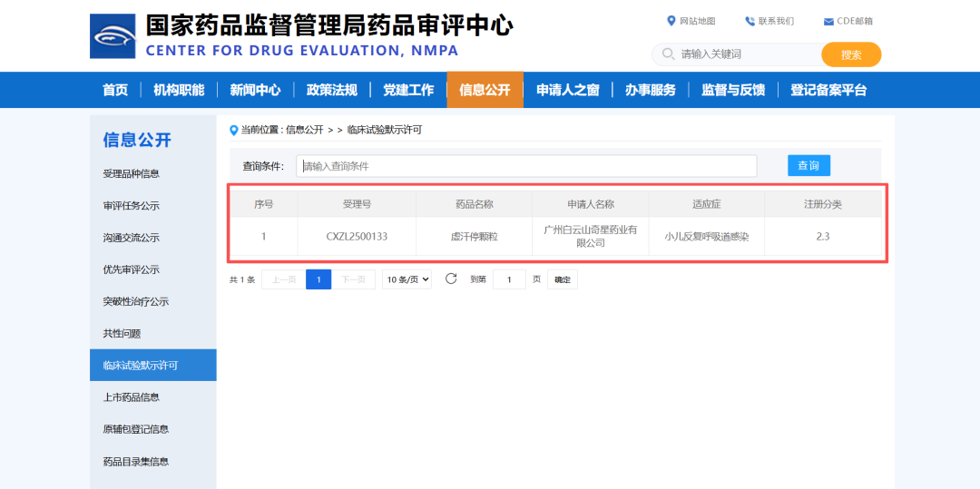This screenshot has height=489, width=980.
Task: Click the magnifier icon in keyword search
Action: pos(669,54)
